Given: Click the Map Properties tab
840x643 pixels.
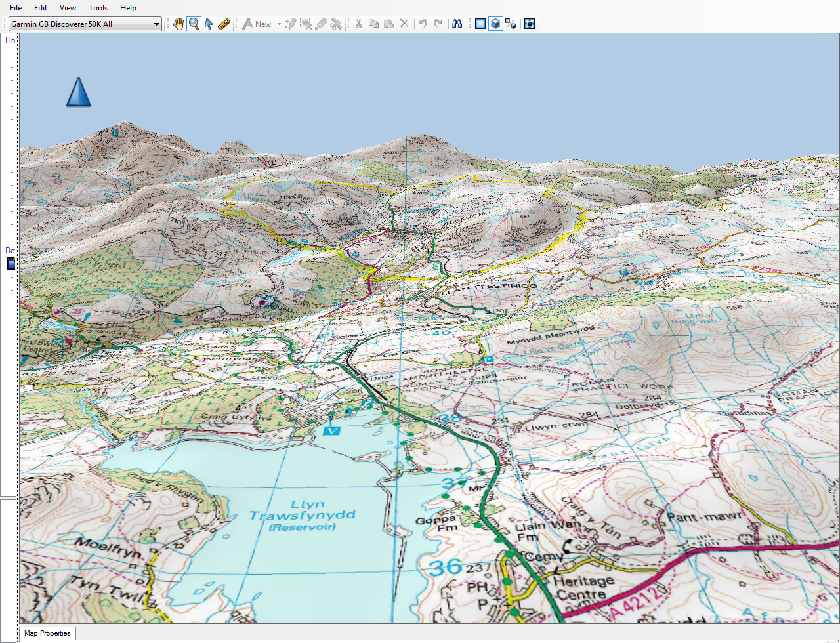Looking at the screenshot, I should 47,633.
